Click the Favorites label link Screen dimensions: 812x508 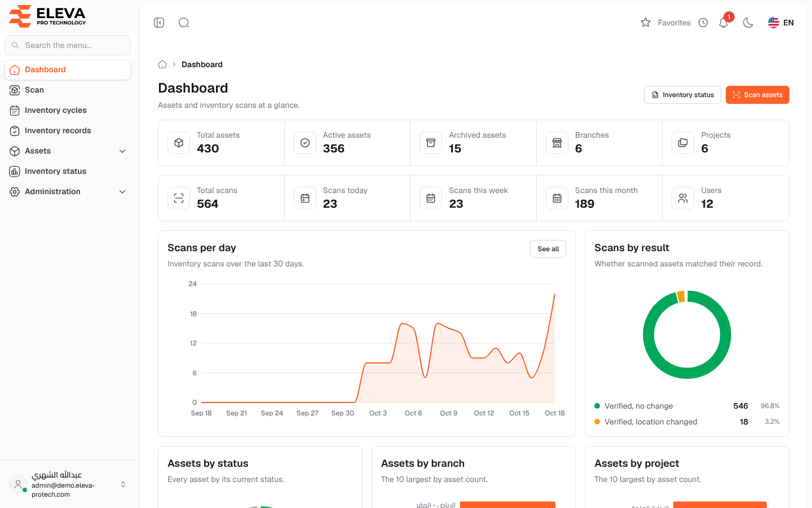coord(674,23)
